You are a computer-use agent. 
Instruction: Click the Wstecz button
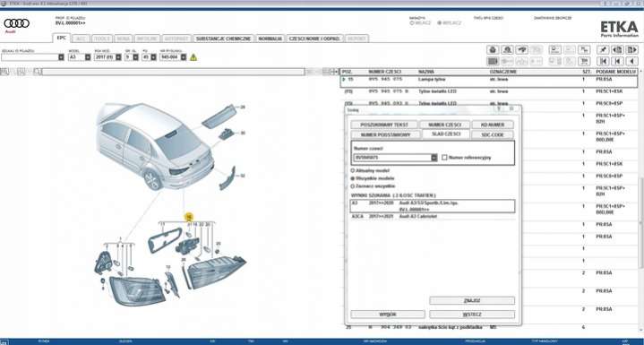point(472,315)
